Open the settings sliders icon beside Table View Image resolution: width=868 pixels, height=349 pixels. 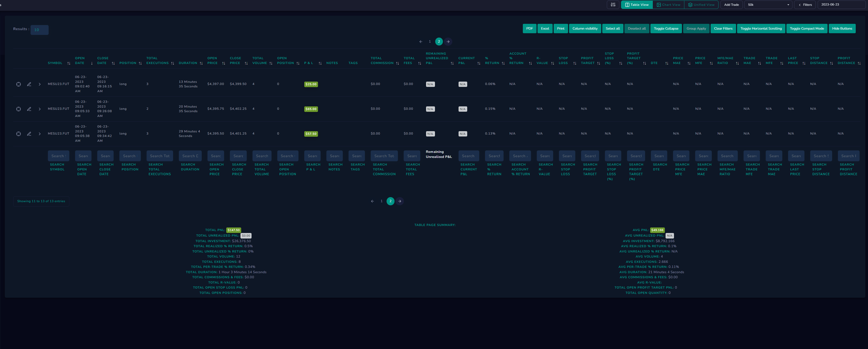[x=613, y=5]
